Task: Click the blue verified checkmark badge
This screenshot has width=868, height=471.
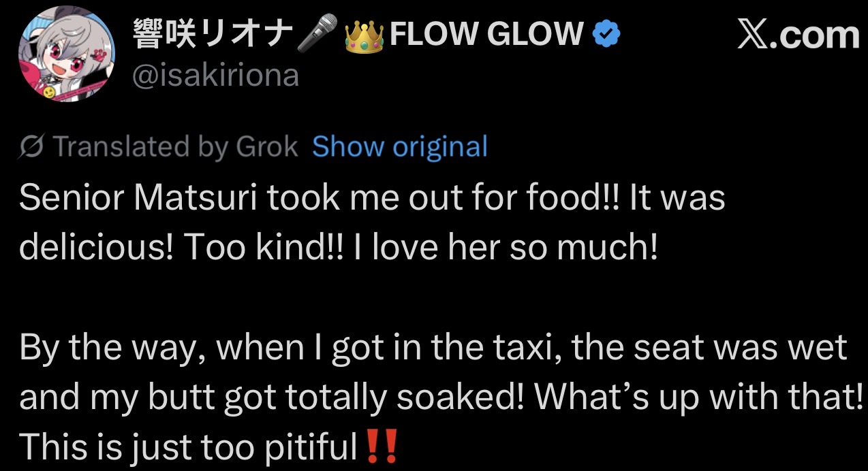Action: tap(606, 34)
